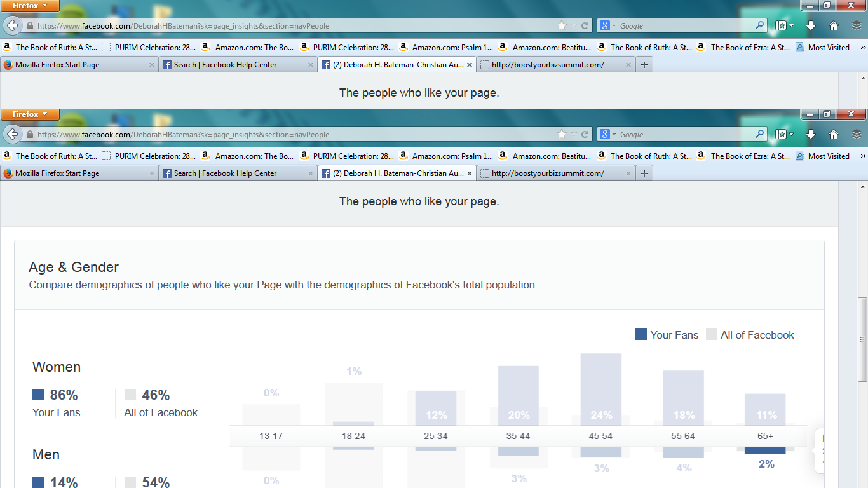This screenshot has height=488, width=868.
Task: Open Downloads via the upper toolbar's down-arrow icon
Action: pyautogui.click(x=811, y=26)
